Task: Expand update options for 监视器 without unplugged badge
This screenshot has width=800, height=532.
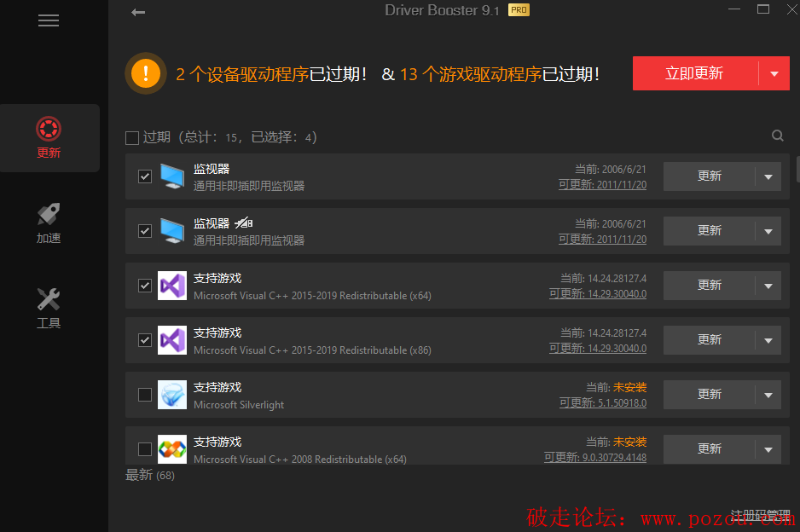Action: pyautogui.click(x=768, y=176)
